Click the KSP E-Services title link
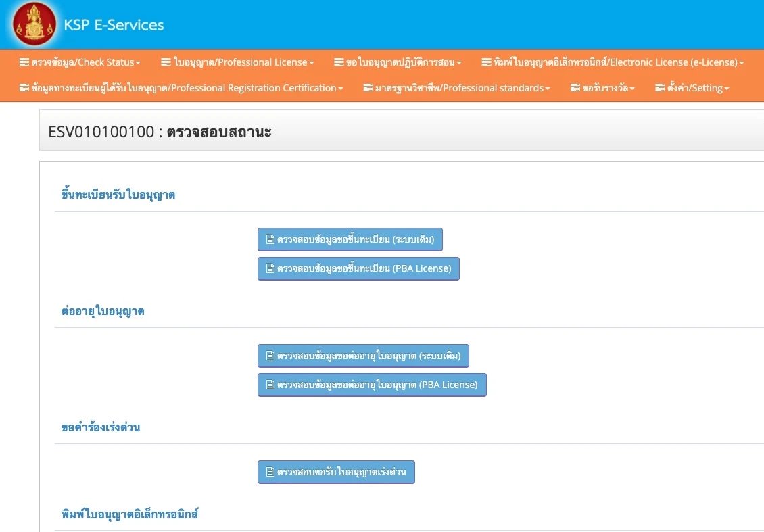Screen dimensions: 764x532 [x=114, y=25]
